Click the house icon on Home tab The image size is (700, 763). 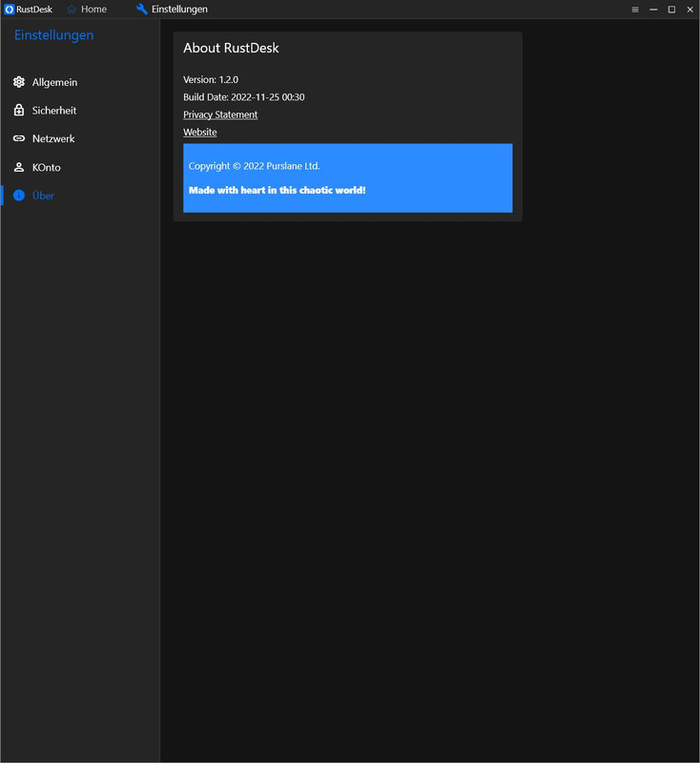point(72,10)
